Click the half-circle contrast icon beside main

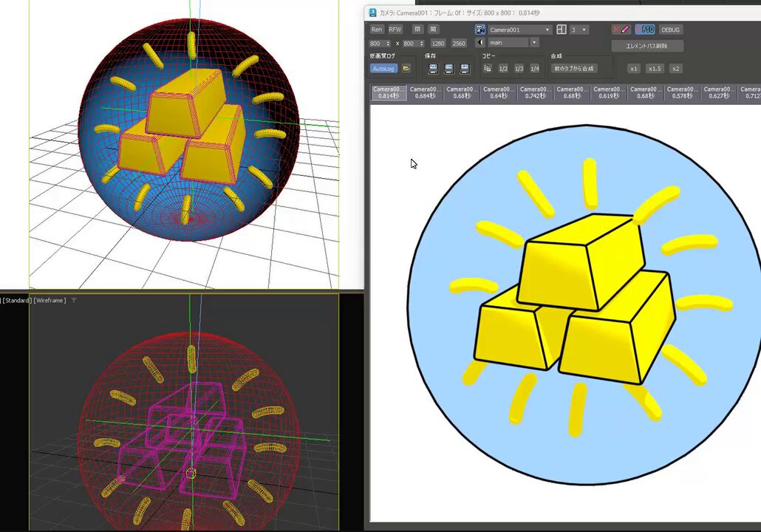click(480, 43)
